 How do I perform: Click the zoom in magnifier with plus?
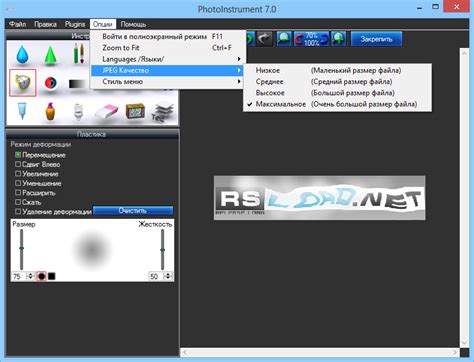339,39
